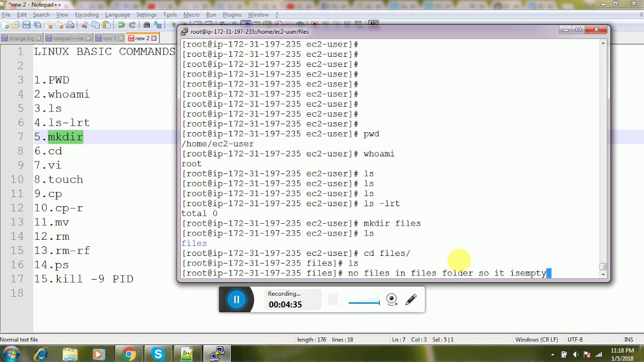
Task: Open the Macro menu
Action: tap(192, 15)
